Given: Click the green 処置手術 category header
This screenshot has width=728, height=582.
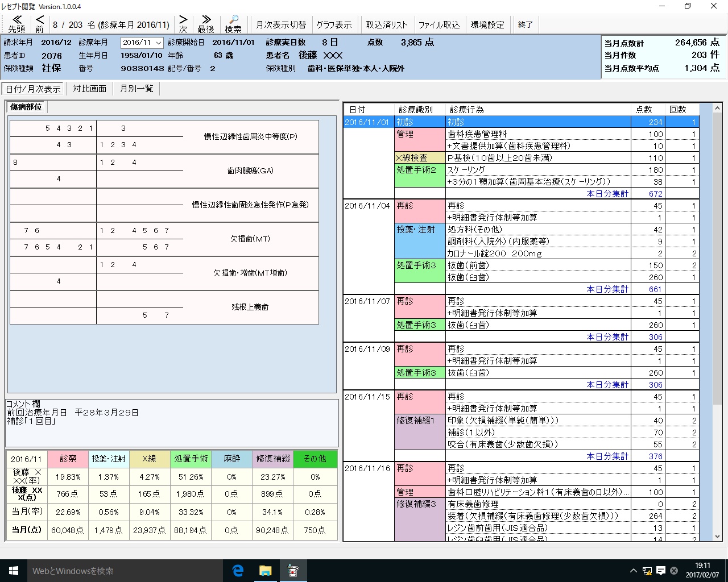Looking at the screenshot, I should tap(191, 459).
